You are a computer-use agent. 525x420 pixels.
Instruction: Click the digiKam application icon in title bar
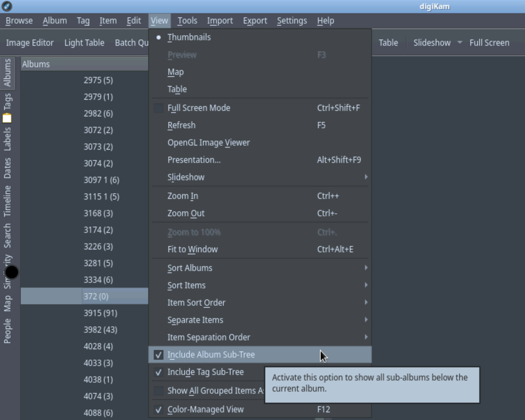point(7,6)
